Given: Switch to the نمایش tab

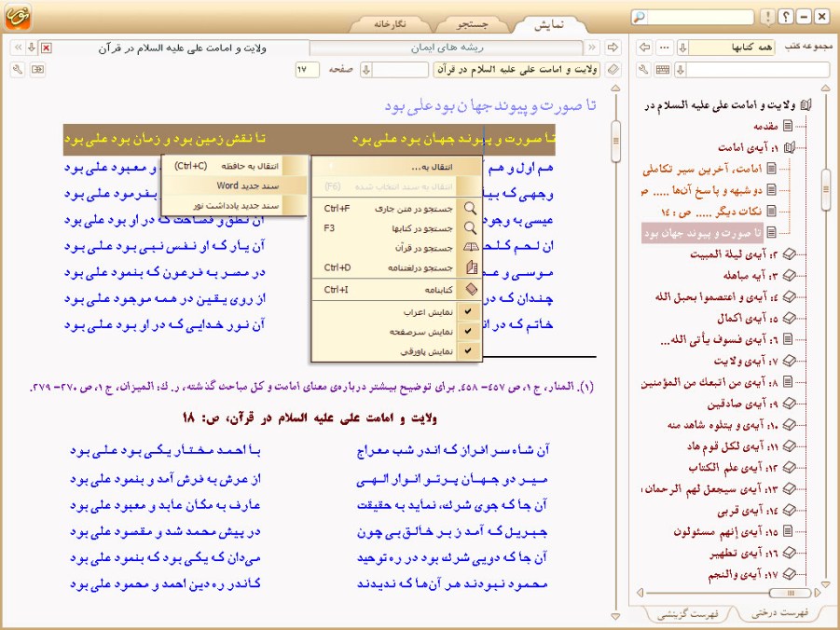Looking at the screenshot, I should pos(548,24).
